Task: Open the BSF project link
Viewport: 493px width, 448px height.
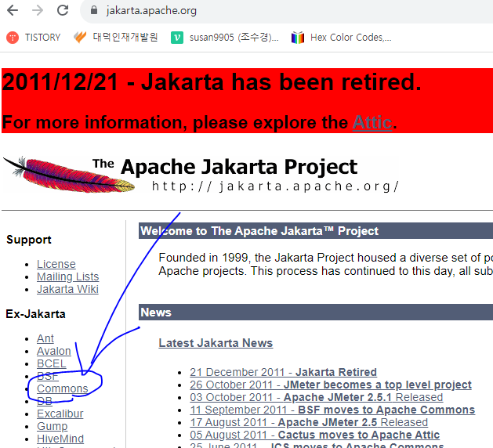Action: click(x=48, y=376)
